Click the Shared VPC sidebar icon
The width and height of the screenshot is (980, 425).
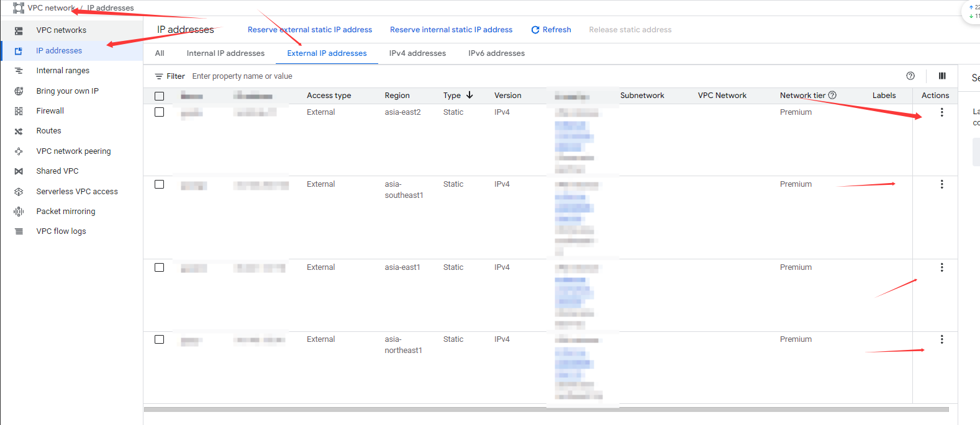pyautogui.click(x=19, y=171)
